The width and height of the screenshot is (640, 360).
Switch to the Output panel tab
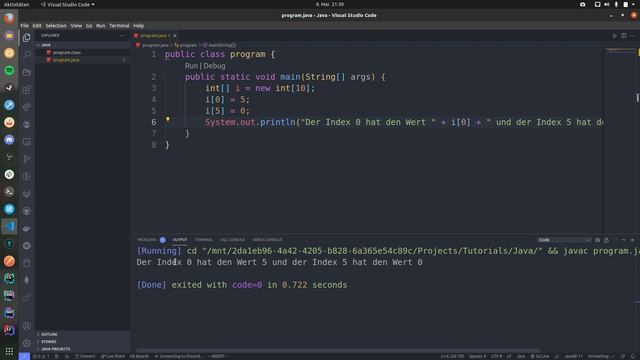(180, 240)
